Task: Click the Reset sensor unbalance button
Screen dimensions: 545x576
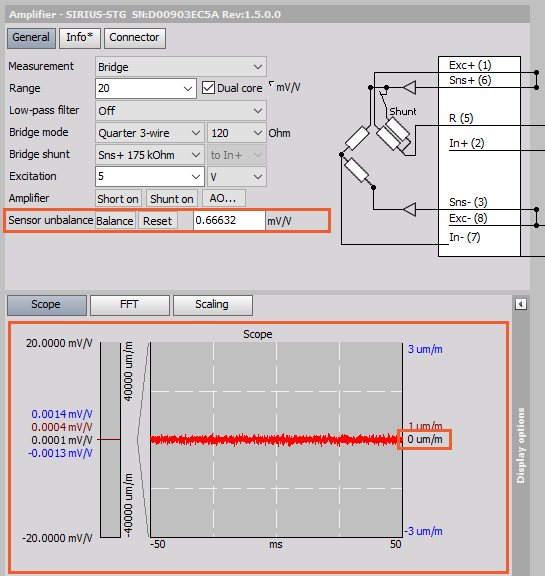Action: tap(158, 221)
